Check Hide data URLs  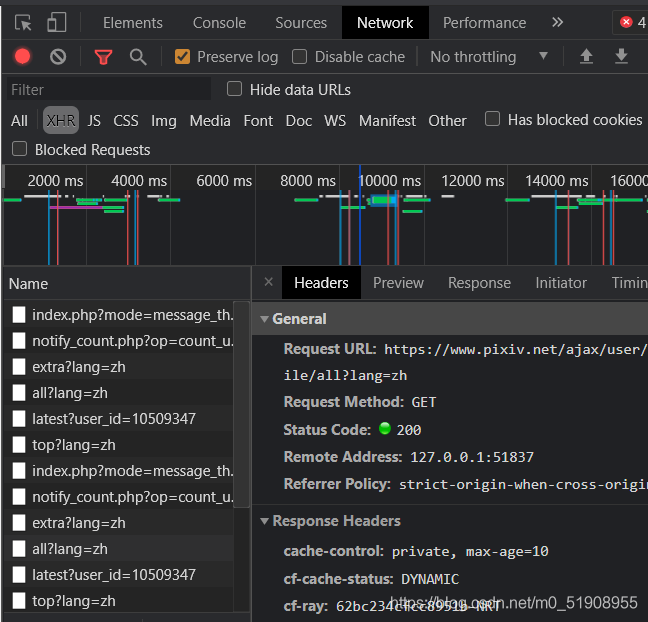(x=234, y=89)
